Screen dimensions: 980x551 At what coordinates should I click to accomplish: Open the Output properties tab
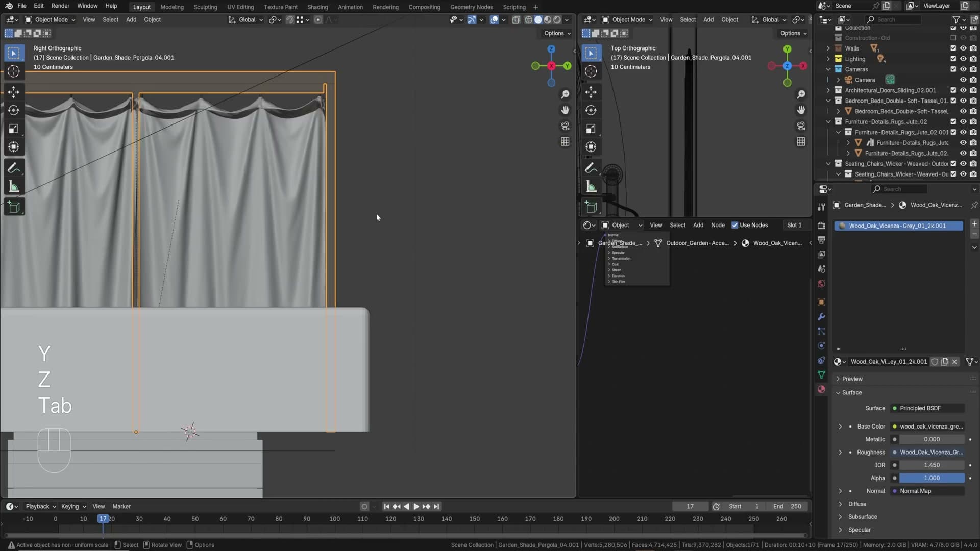(821, 240)
